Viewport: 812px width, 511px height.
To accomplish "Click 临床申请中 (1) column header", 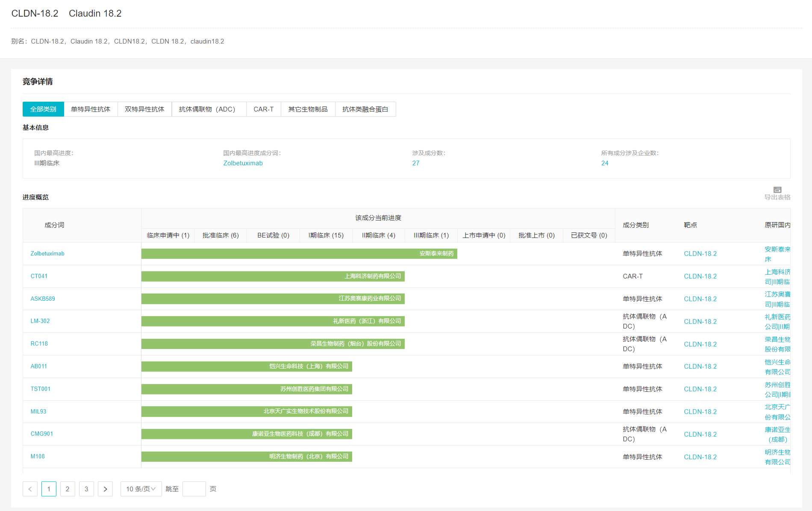I will 168,235.
